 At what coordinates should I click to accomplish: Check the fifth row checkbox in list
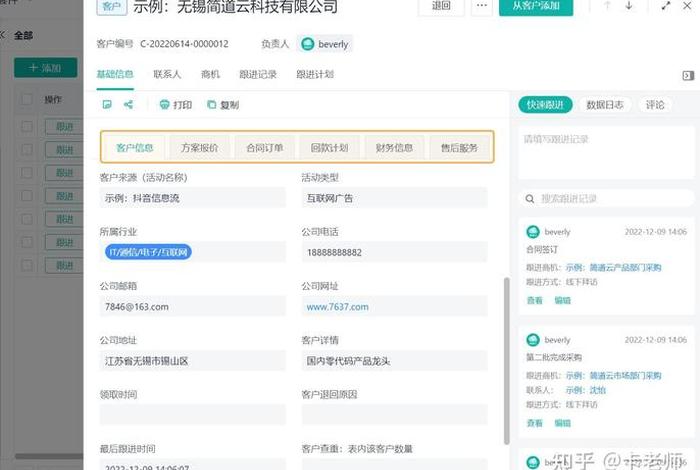27,219
